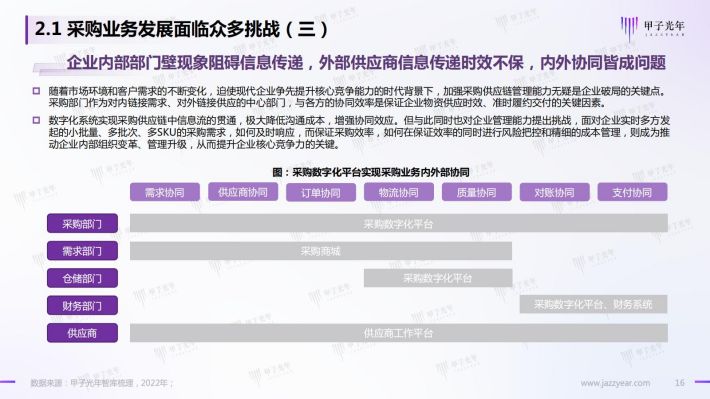Click the 需求部门 dark purple label
The image size is (710, 399).
coord(82,250)
